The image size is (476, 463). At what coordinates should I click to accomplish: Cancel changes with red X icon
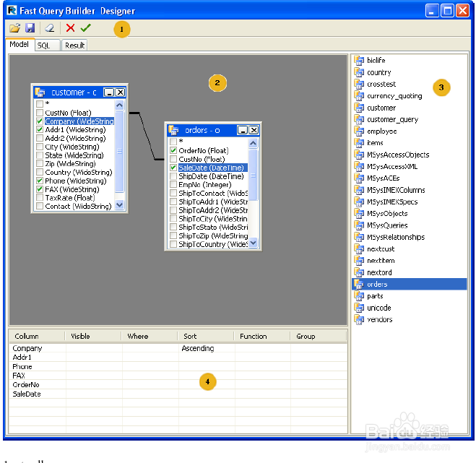[71, 28]
